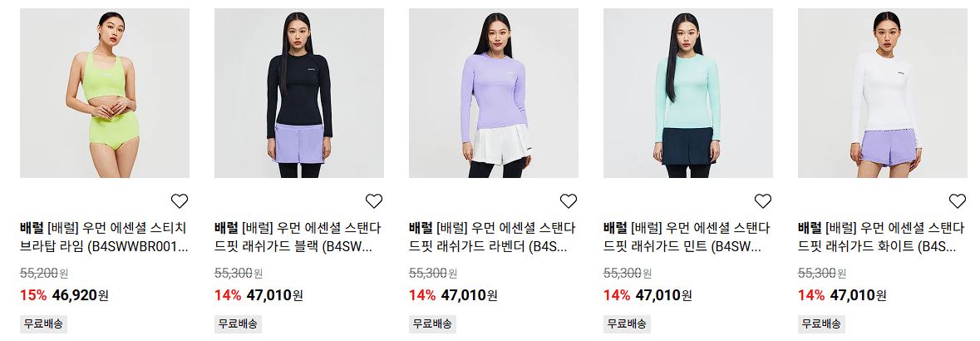Select mint rash guard product thumbnail
The image size is (980, 341).
click(687, 93)
